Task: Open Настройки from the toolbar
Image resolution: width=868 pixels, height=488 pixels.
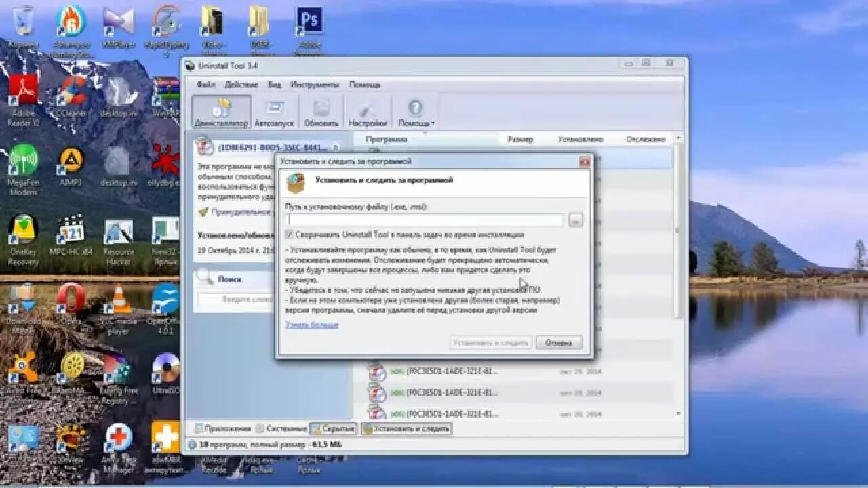Action: tap(368, 112)
